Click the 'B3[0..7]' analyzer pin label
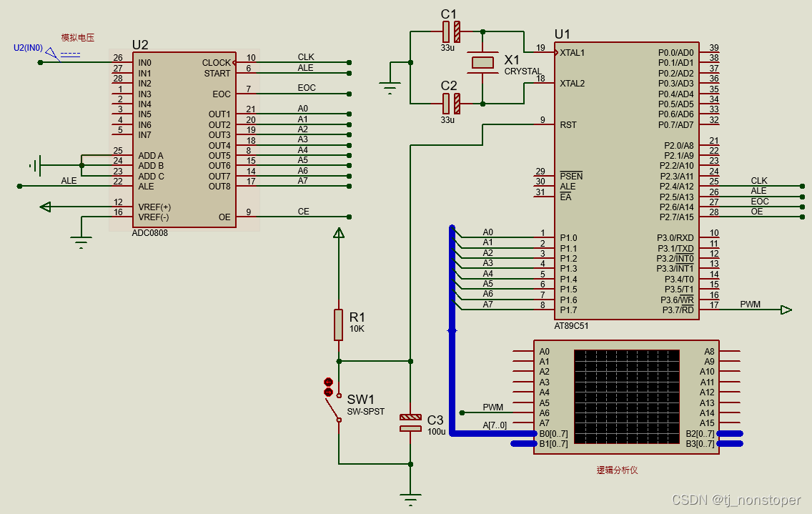 (x=700, y=444)
